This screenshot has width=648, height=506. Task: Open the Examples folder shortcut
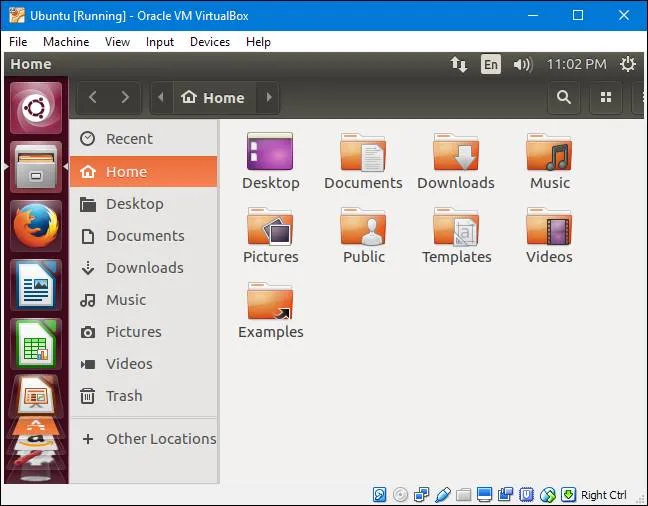(270, 303)
